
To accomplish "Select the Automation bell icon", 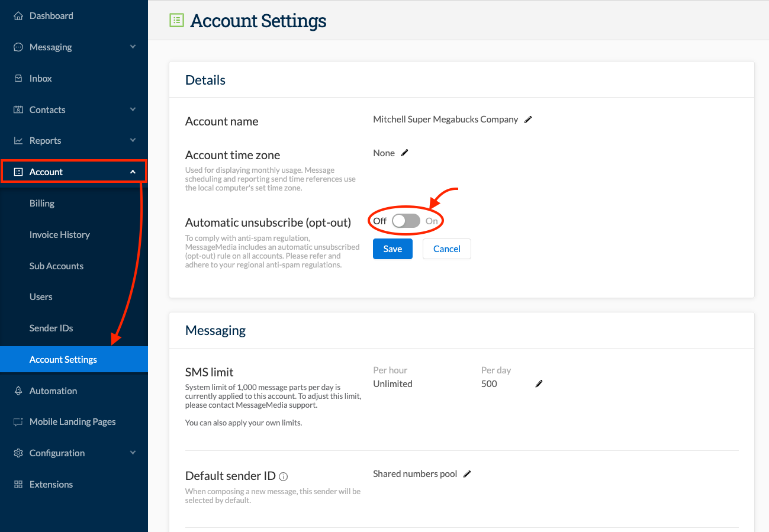I will click(17, 391).
